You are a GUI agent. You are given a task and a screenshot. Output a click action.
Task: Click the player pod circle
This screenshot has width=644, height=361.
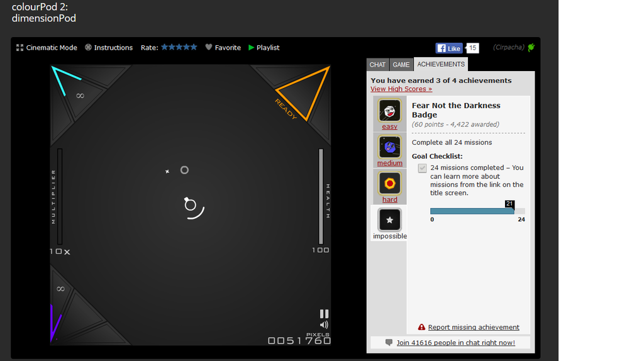(x=190, y=204)
